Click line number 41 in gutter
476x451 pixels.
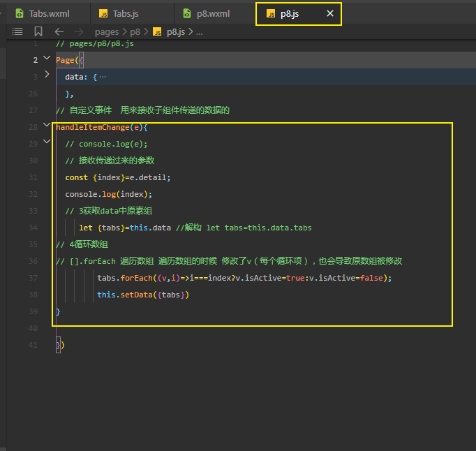(33, 345)
